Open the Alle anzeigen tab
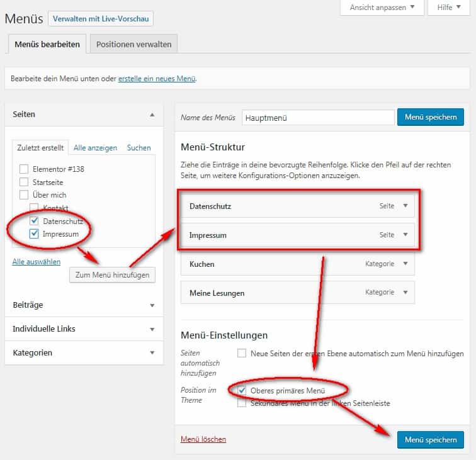 (95, 148)
